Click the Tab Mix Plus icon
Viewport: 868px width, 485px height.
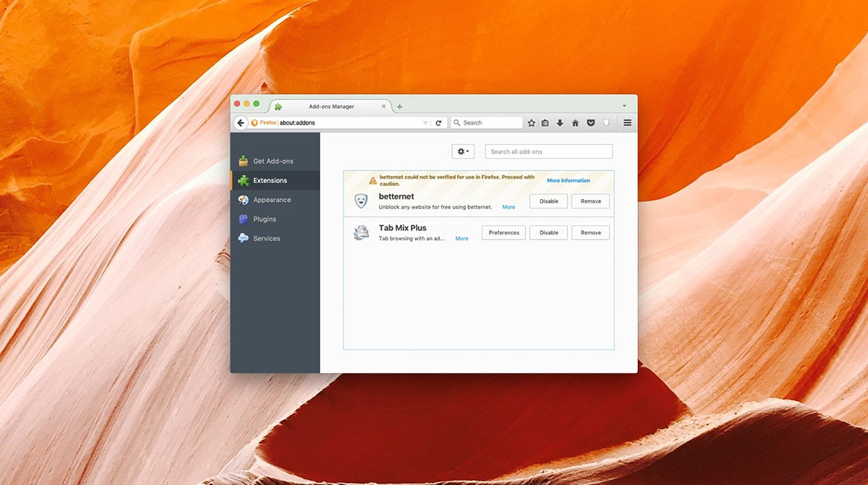coord(361,232)
